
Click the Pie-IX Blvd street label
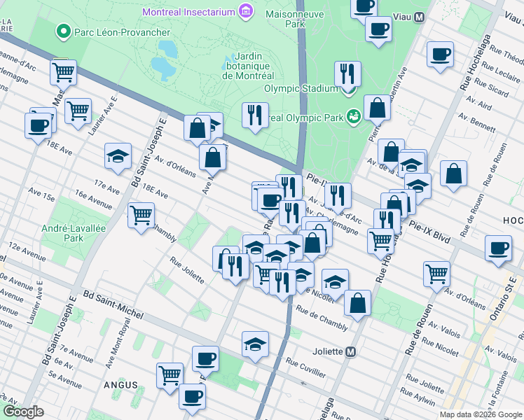429,232
